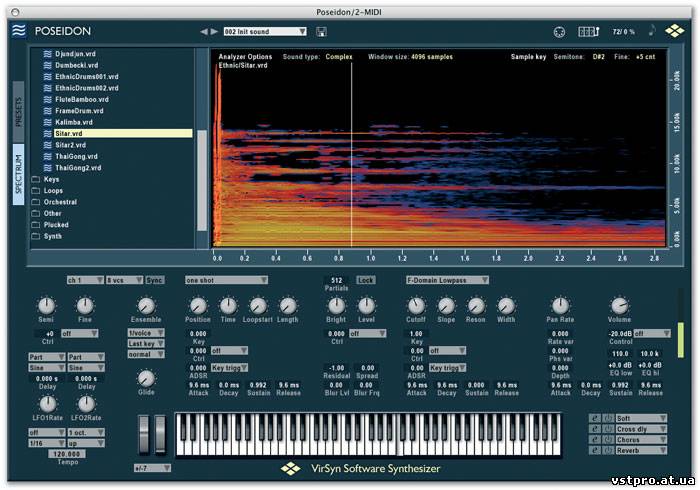Open the ch 1 MIDI channel dropdown
Viewport: 700px width, 490px height.
pyautogui.click(x=85, y=280)
